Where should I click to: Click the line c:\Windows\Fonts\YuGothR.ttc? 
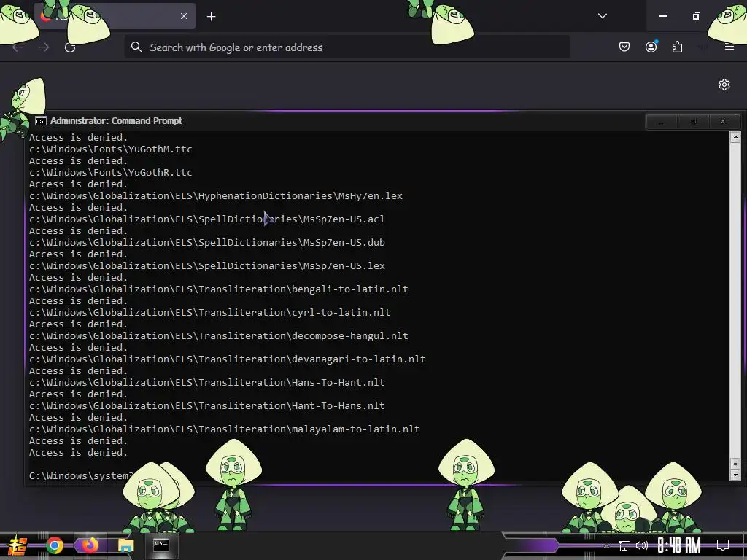coord(111,172)
